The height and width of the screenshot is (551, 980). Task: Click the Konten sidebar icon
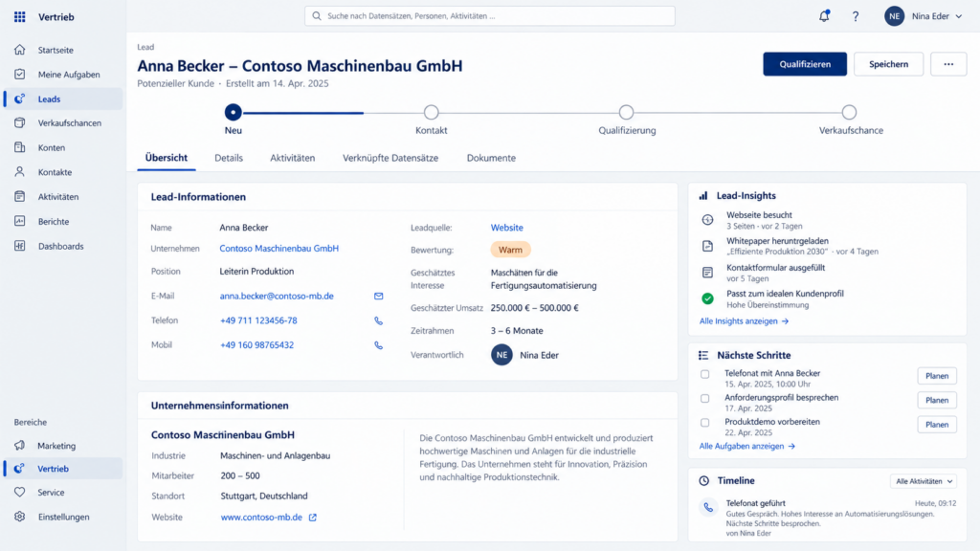[x=20, y=147]
